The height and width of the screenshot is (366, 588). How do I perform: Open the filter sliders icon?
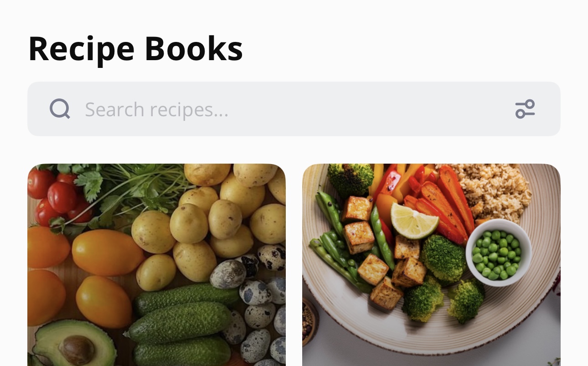coord(525,109)
